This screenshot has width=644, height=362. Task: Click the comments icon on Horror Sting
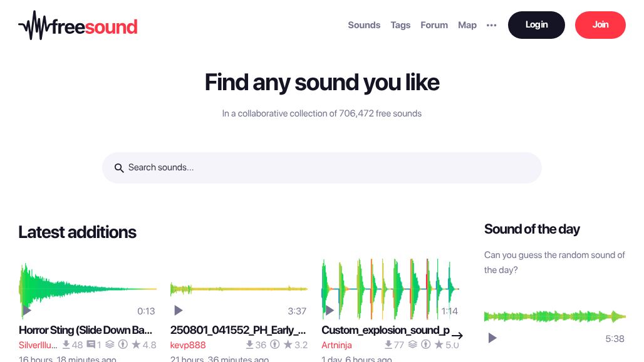91,344
